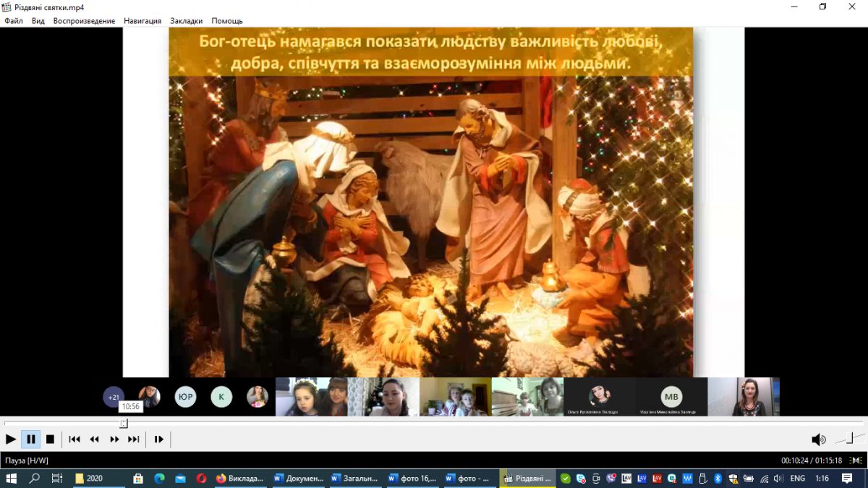The image size is (868, 488).
Task: Advance one frame with step button
Action: pos(159,439)
